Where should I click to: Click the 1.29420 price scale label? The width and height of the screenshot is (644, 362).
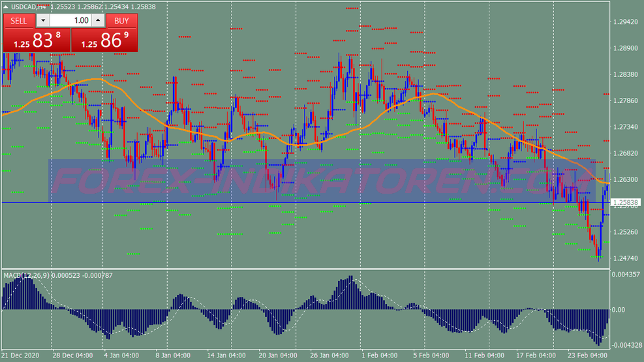pos(626,22)
